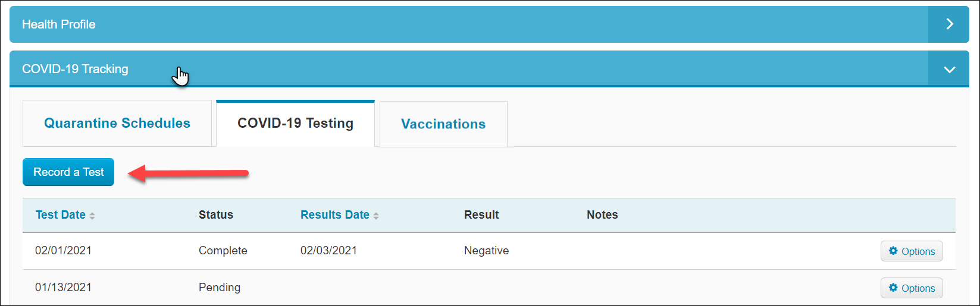Click the Negative result cell

click(487, 251)
